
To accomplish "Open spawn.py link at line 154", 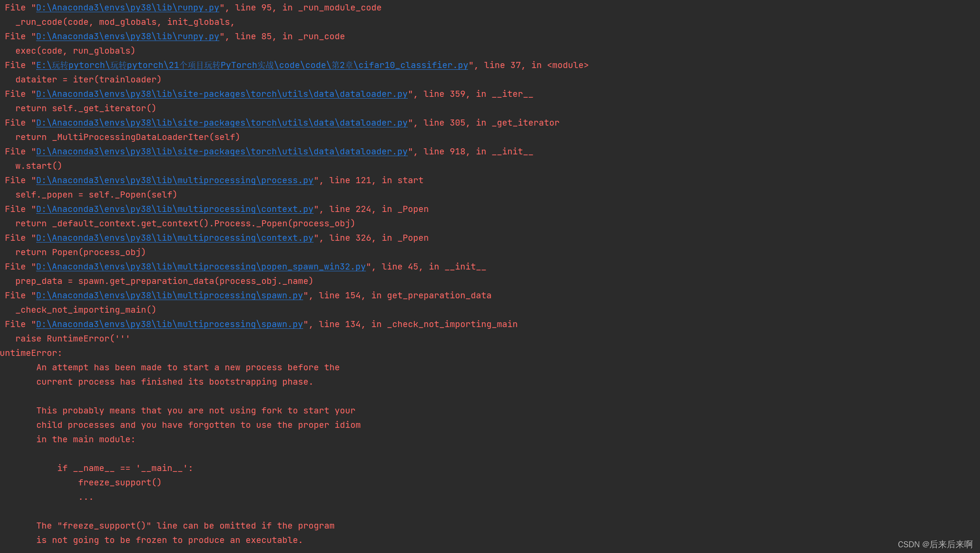I will (169, 296).
